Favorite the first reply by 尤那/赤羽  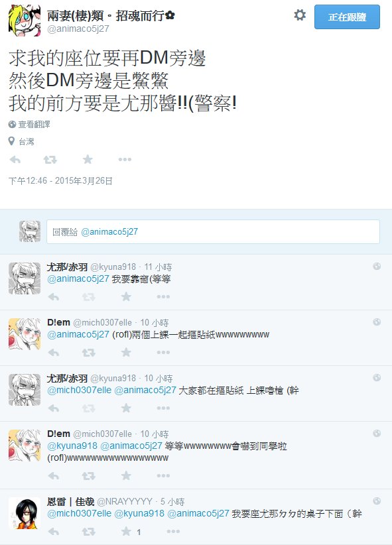(126, 296)
